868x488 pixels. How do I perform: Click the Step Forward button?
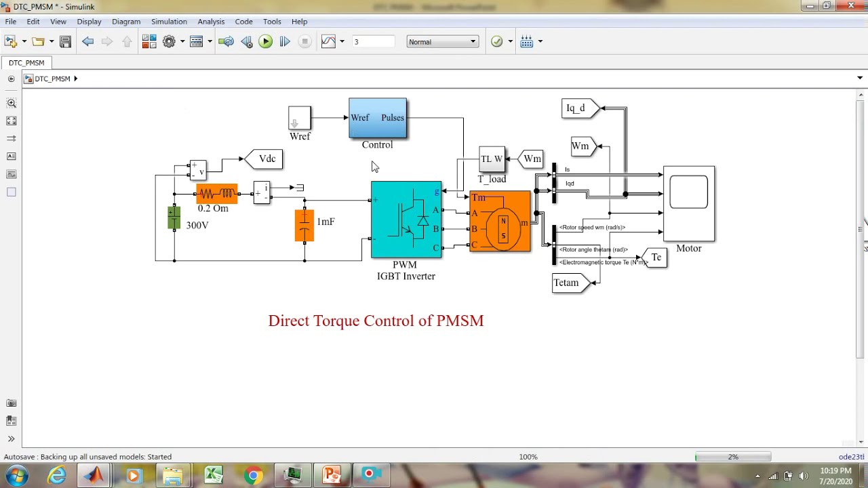(x=285, y=41)
